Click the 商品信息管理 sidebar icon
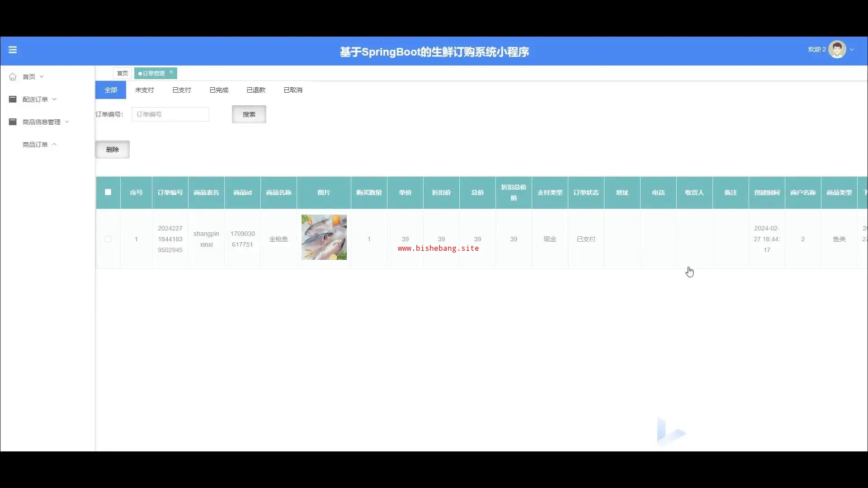868x488 pixels. [x=13, y=122]
